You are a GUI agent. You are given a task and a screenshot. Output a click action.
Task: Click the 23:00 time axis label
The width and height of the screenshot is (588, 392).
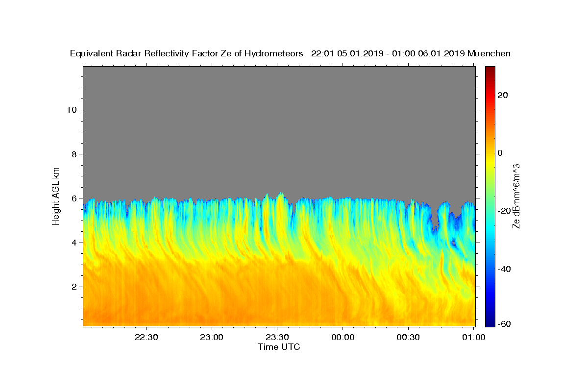point(212,337)
